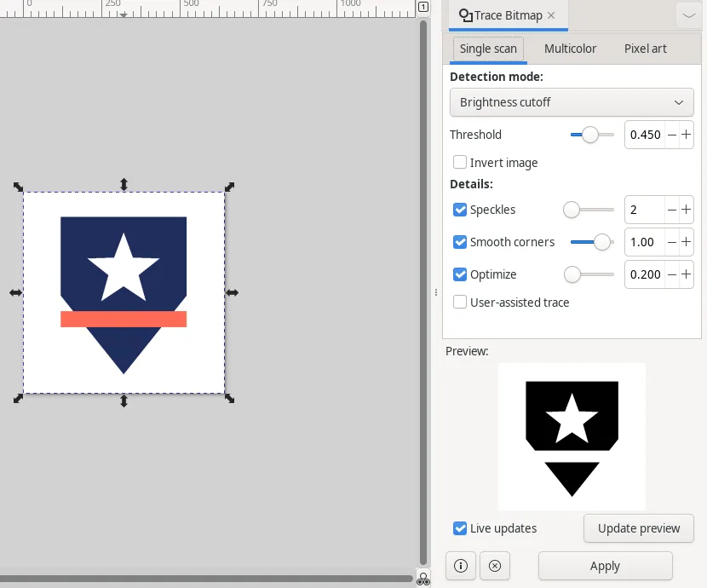This screenshot has width=707, height=588.
Task: Click the Threshold value field 0.450
Action: [x=645, y=135]
